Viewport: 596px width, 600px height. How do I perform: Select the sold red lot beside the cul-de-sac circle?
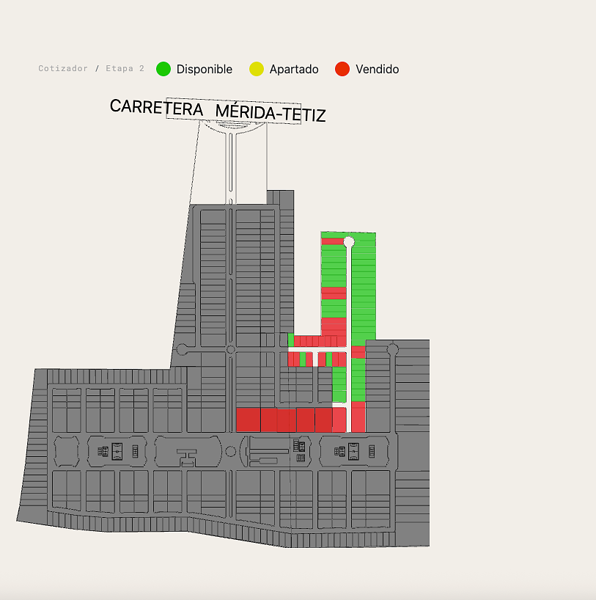pyautogui.click(x=332, y=241)
